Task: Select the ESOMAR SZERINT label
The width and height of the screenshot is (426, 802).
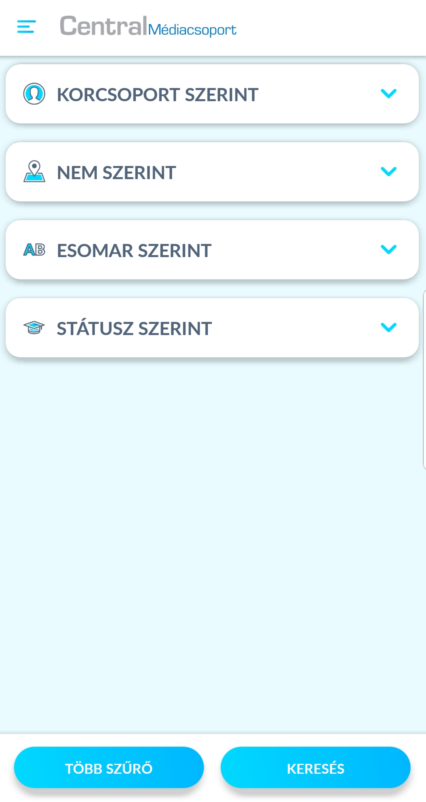Action: pos(134,250)
